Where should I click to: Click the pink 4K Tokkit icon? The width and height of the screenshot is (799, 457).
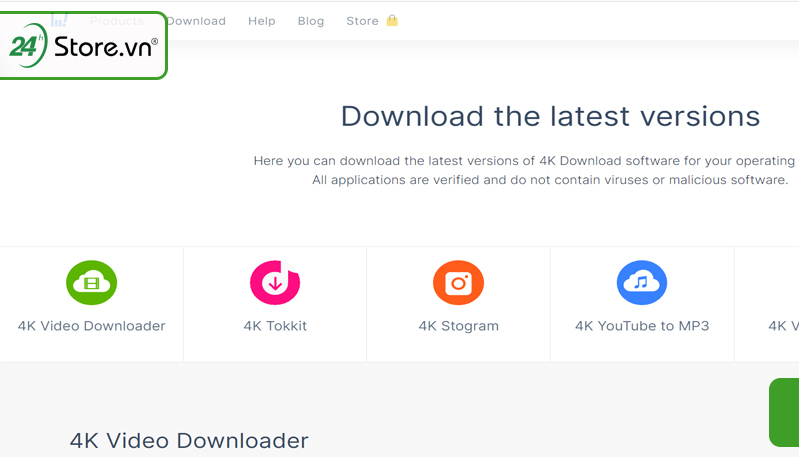275,283
